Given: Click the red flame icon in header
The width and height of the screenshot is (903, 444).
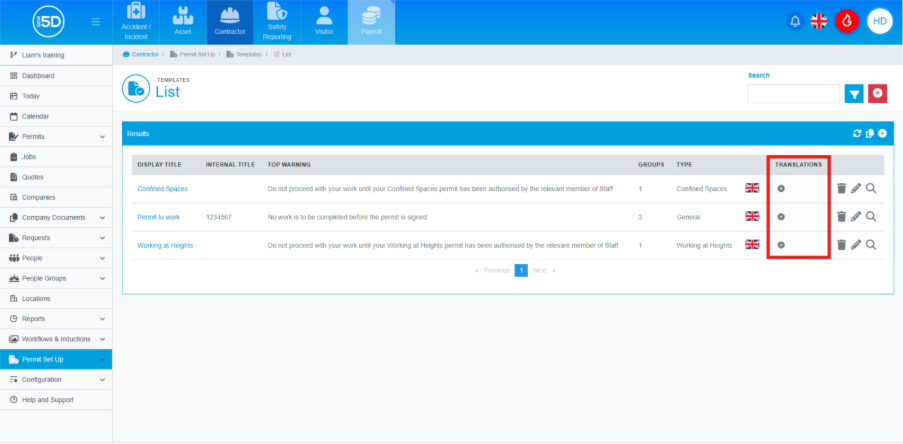Looking at the screenshot, I should coord(846,21).
